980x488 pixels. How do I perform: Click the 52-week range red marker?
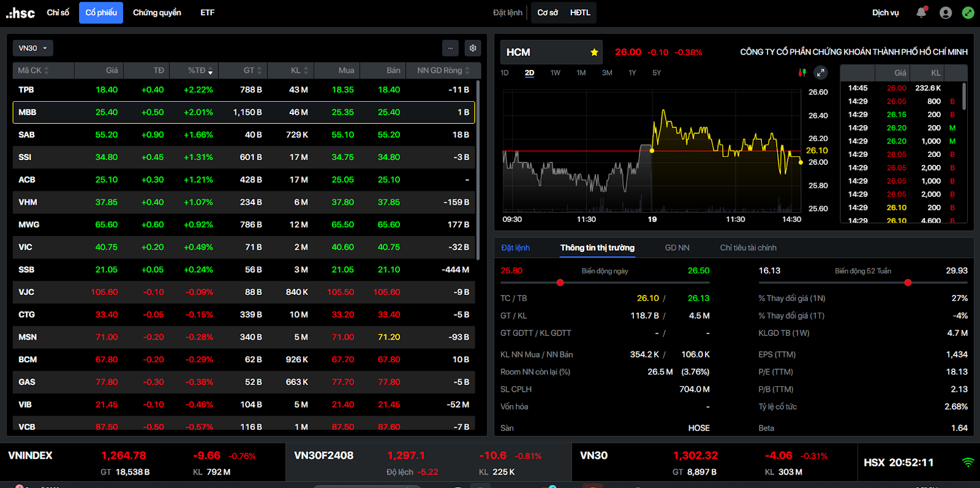(908, 283)
